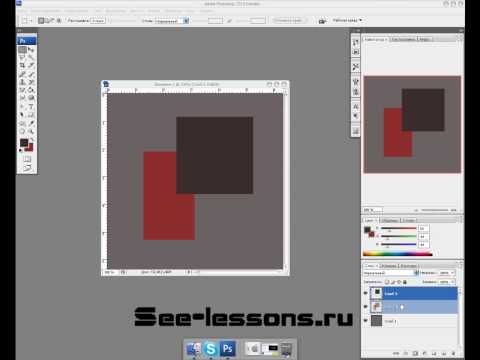Viewport: 480px width, 360px height.
Task: Select the Shape tool
Action: 31,115
